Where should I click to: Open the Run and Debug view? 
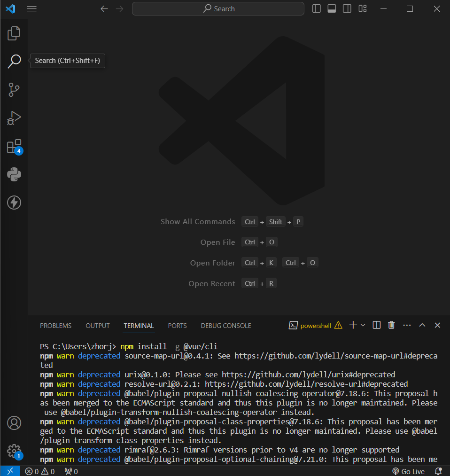coord(14,118)
